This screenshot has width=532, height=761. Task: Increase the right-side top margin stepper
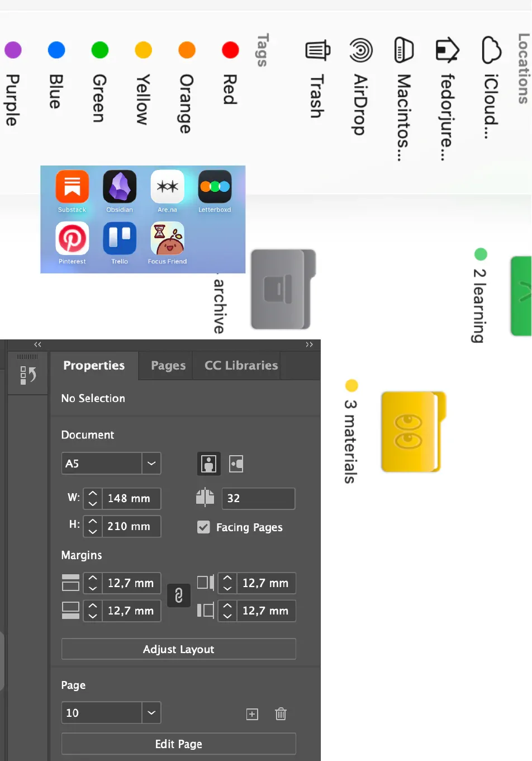click(x=227, y=578)
